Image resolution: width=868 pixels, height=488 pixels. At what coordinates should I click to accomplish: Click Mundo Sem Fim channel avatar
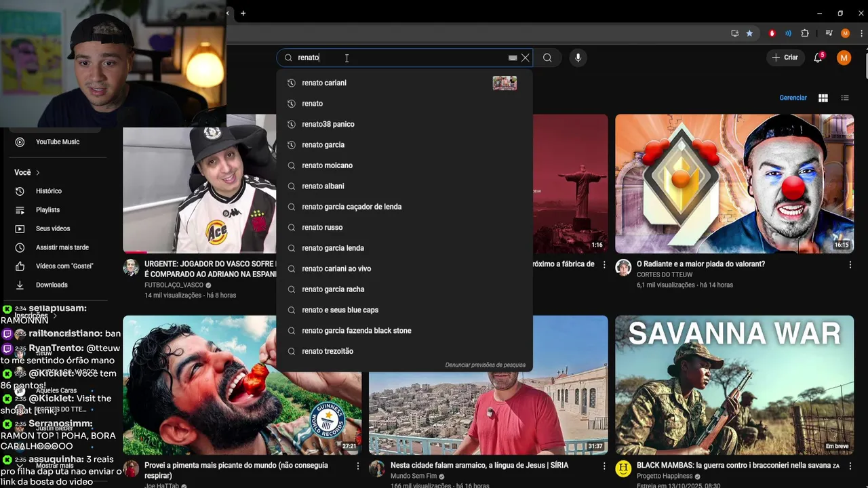[377, 469]
